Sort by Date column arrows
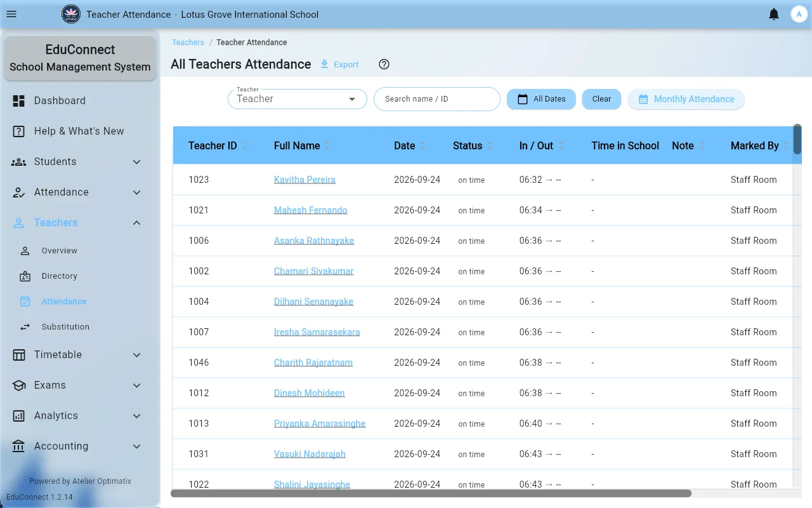 pyautogui.click(x=423, y=145)
